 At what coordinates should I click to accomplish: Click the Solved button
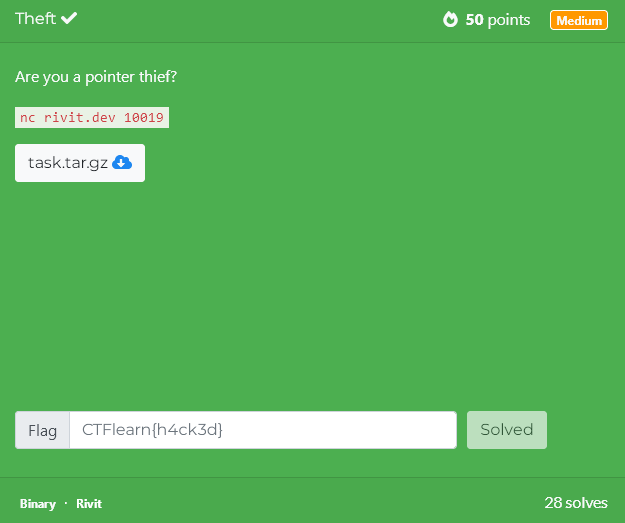coord(507,430)
